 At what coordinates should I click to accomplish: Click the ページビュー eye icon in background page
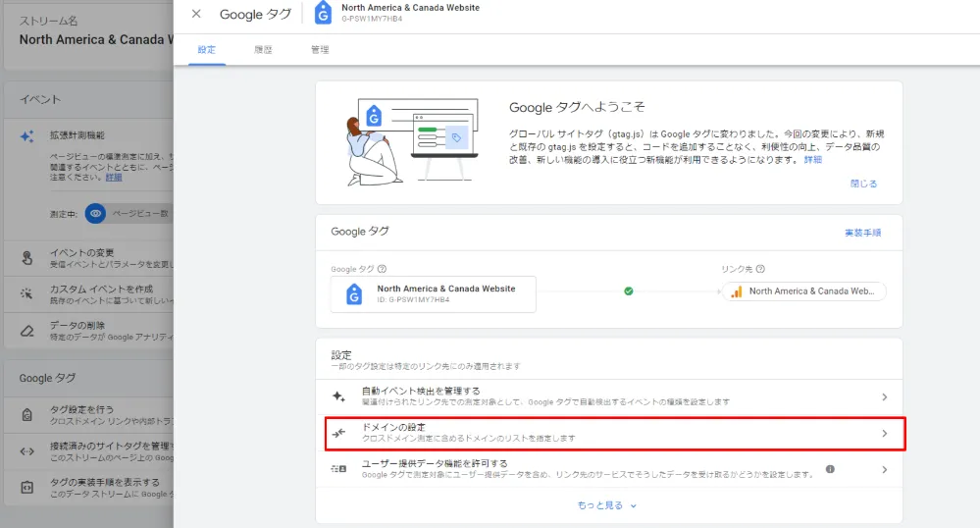click(x=95, y=213)
